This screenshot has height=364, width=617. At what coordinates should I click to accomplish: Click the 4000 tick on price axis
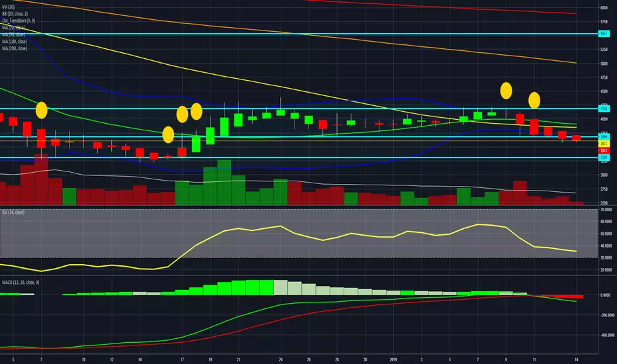[x=604, y=119]
